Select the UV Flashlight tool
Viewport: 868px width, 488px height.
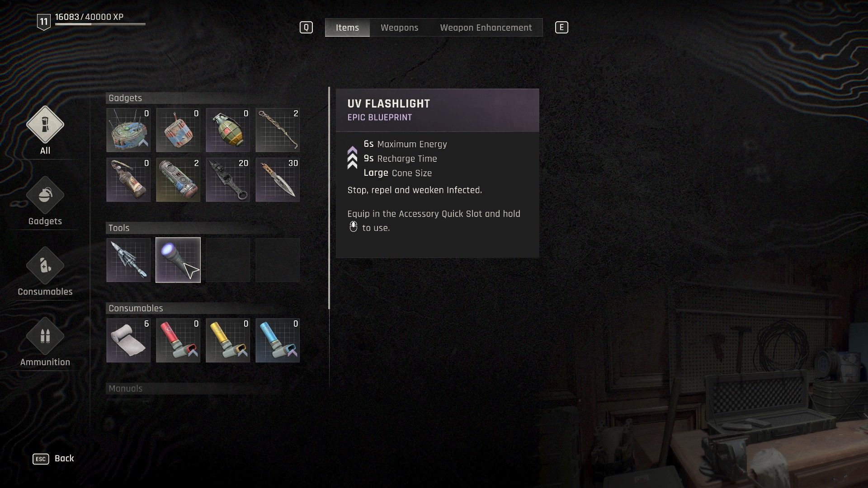click(178, 260)
